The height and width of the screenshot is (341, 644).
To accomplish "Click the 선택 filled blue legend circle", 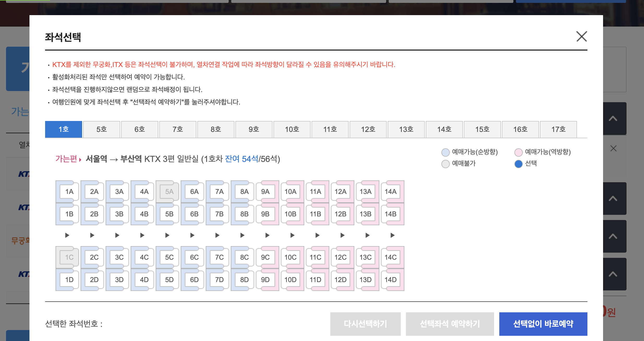I will [518, 164].
